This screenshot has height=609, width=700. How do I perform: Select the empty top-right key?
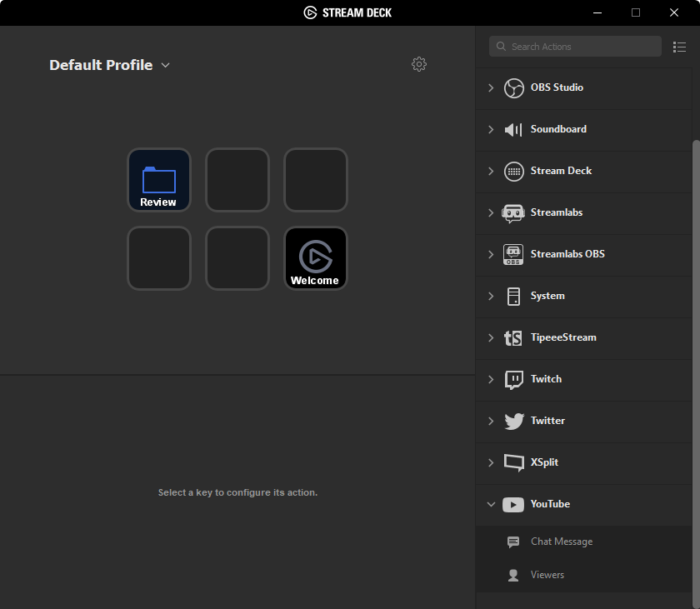(x=316, y=180)
